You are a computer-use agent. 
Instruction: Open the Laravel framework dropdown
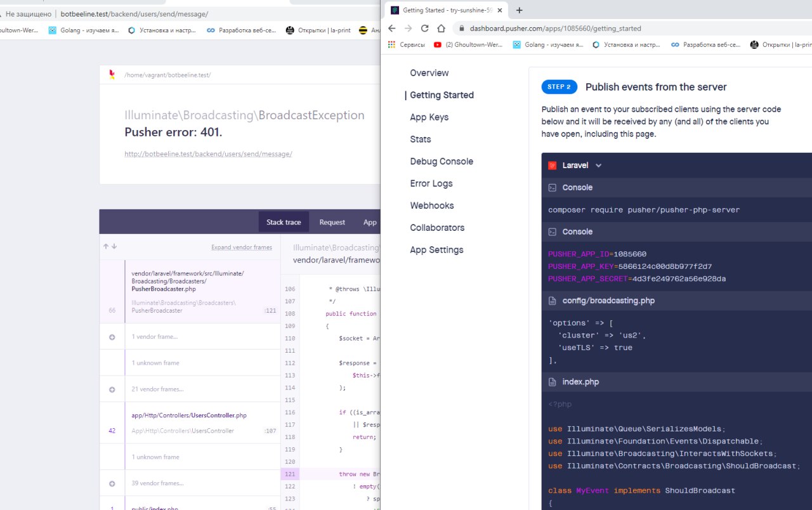pos(582,166)
